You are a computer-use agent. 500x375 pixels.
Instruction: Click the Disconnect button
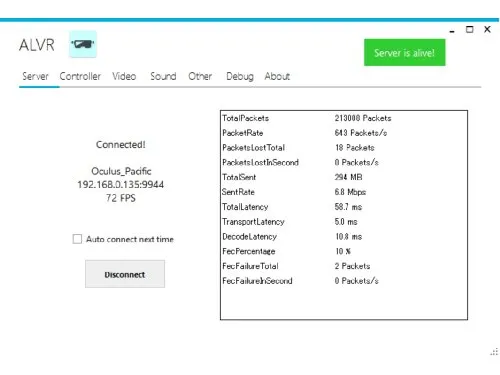(125, 274)
